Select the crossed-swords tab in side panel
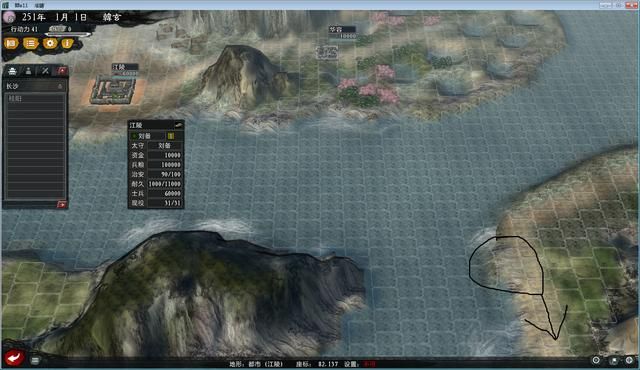This screenshot has height=370, width=640. click(45, 71)
